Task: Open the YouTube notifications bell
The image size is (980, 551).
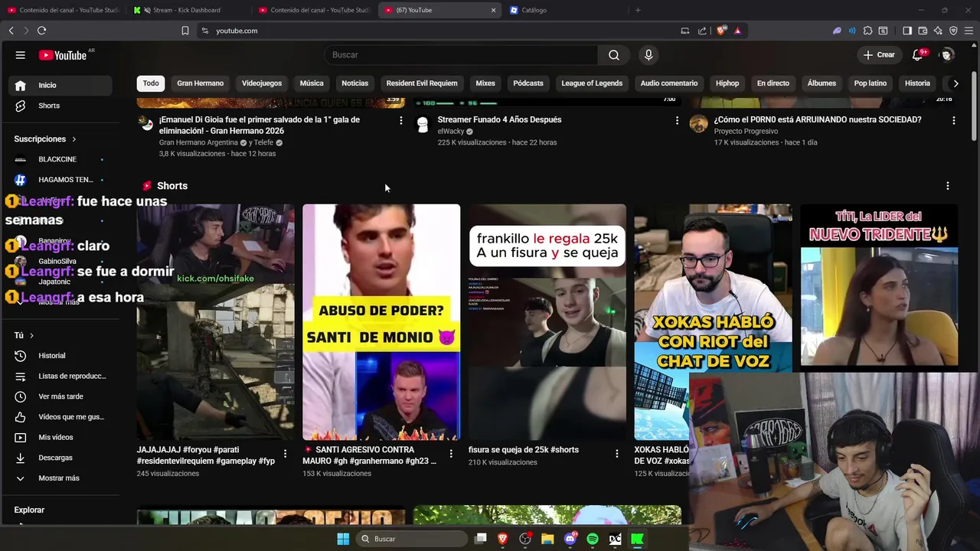Action: (918, 55)
